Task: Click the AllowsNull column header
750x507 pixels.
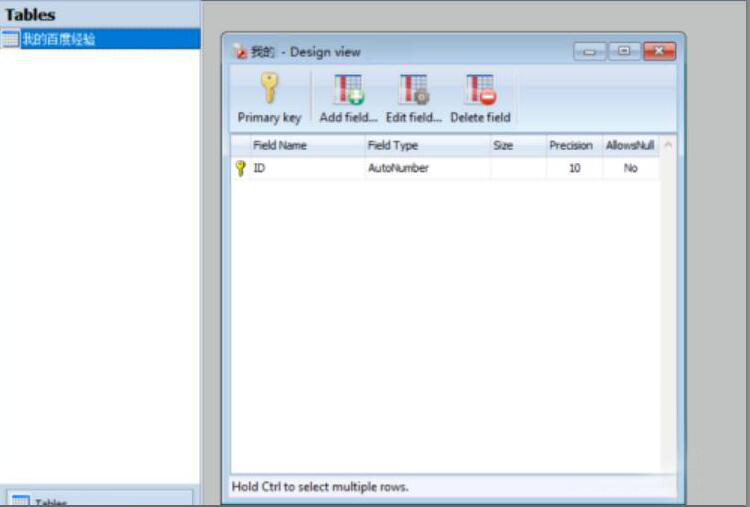Action: [x=630, y=145]
